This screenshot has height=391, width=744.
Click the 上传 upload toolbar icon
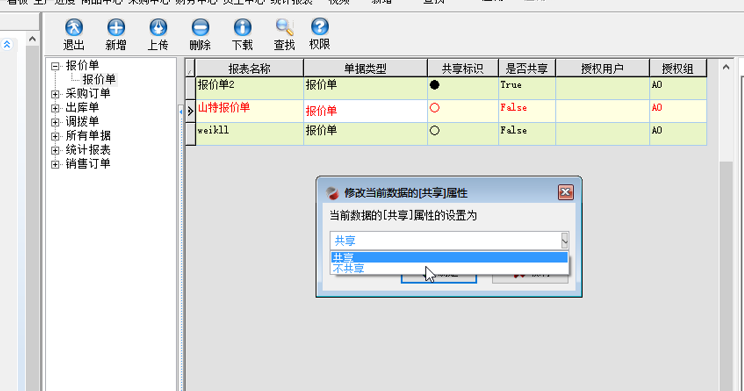pyautogui.click(x=158, y=28)
